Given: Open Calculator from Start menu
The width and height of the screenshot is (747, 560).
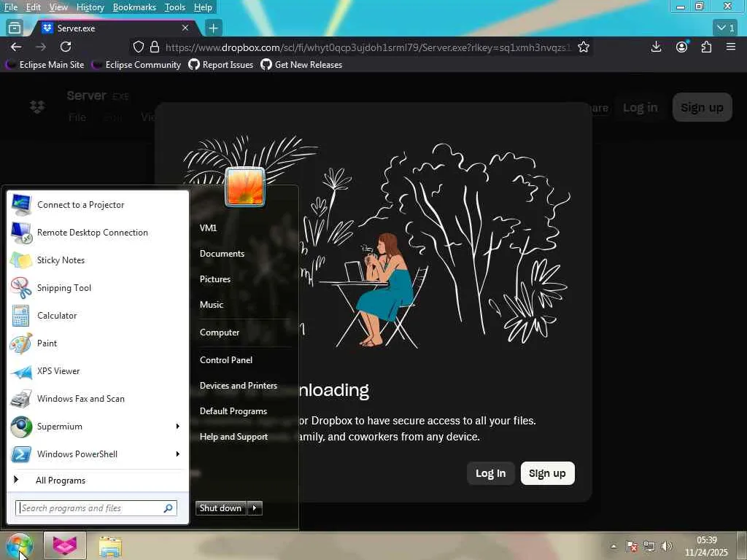Looking at the screenshot, I should [x=98, y=315].
